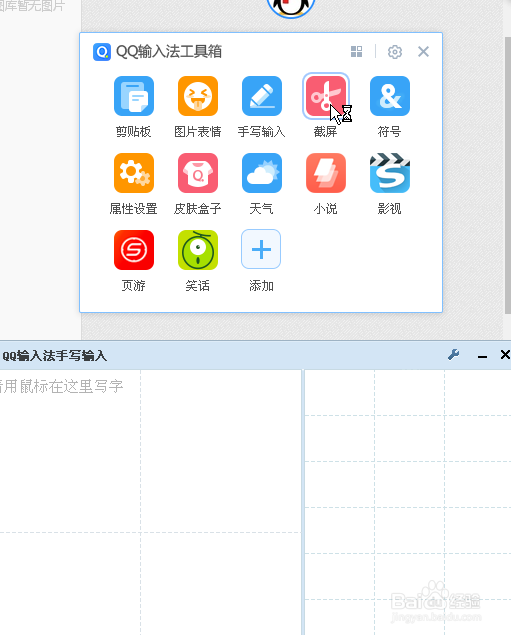Open the 页游 web games tool

coord(134,250)
